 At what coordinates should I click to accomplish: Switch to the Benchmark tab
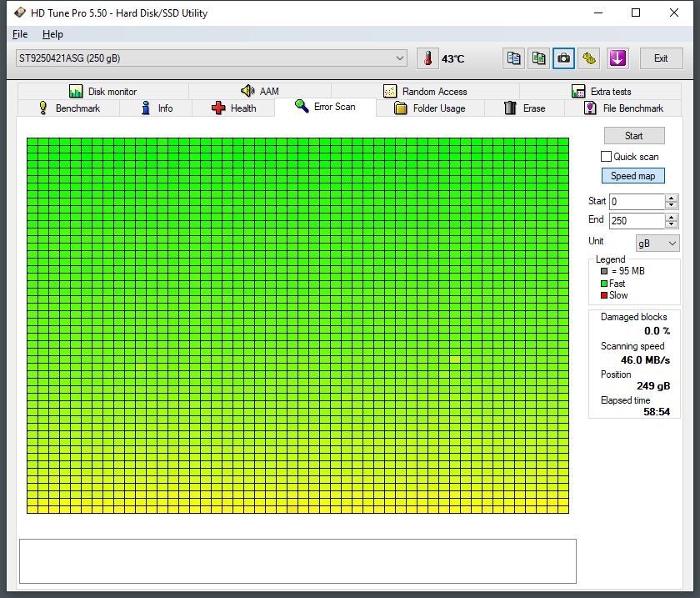coord(68,108)
